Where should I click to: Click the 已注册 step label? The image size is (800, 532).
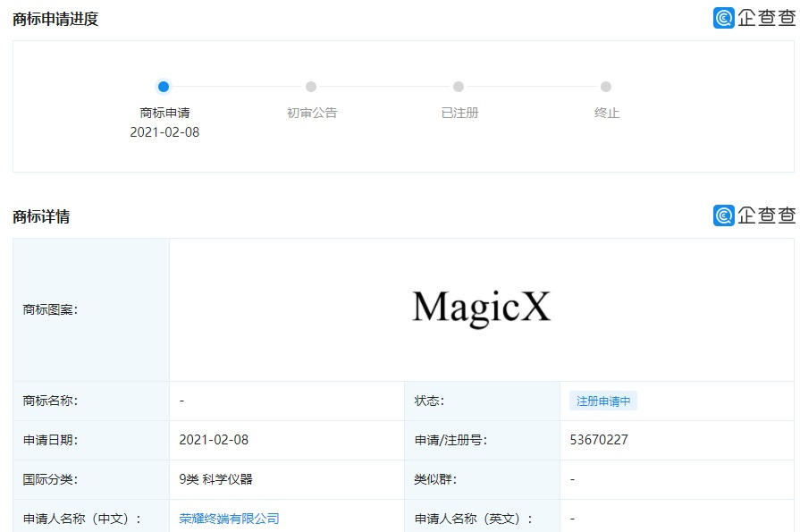pos(459,113)
